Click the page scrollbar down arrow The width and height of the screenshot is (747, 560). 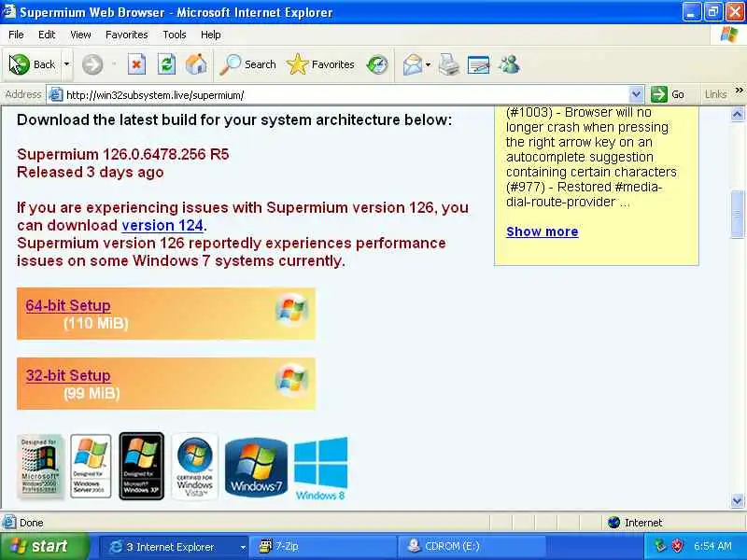pos(737,500)
